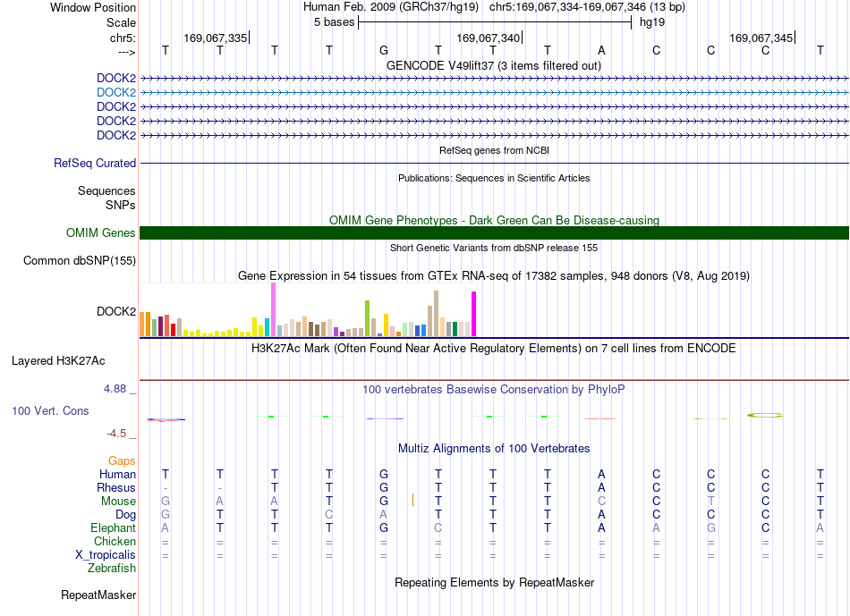This screenshot has height=616, width=850.
Task: Click the 169,067,340 position marker on ruler
Action: click(x=489, y=38)
